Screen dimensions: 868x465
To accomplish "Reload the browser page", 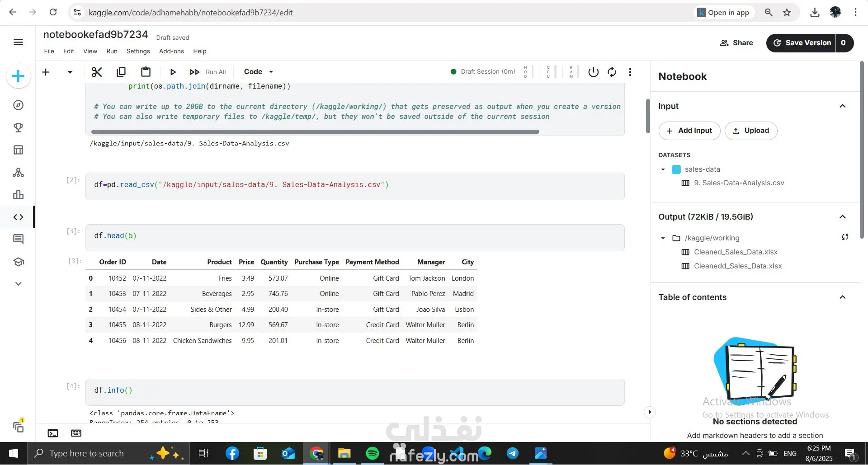I will pos(53,12).
